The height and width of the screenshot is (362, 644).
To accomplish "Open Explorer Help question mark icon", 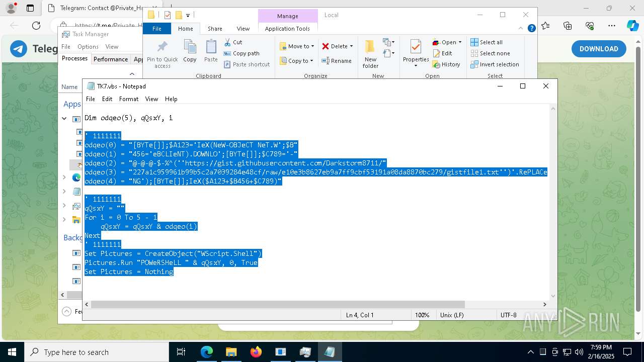I will [531, 29].
